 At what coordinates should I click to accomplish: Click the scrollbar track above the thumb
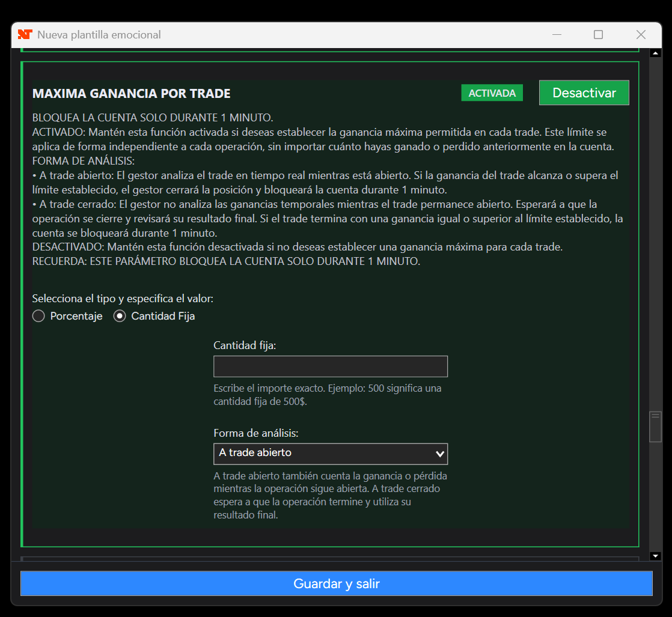point(655,235)
